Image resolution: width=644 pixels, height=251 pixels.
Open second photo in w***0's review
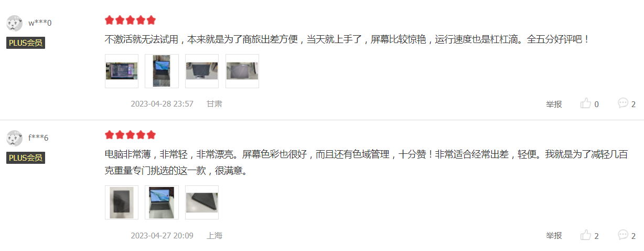coord(162,71)
